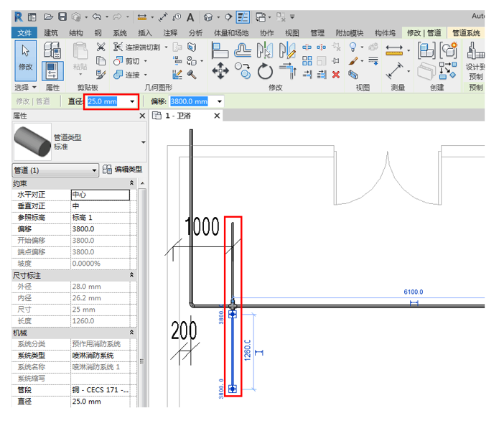Click the Copy to clipboard icon
Image resolution: width=504 pixels, height=426 pixels.
tap(101, 61)
